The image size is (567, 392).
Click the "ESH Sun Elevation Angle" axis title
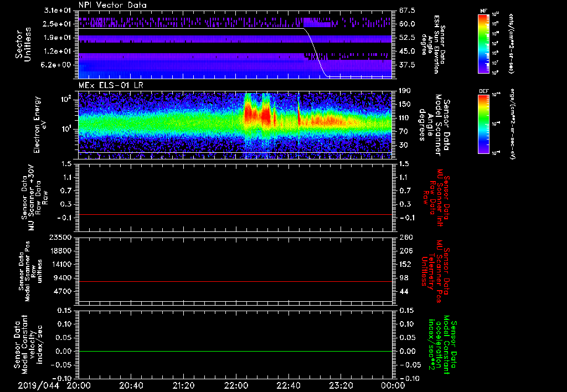(x=434, y=44)
